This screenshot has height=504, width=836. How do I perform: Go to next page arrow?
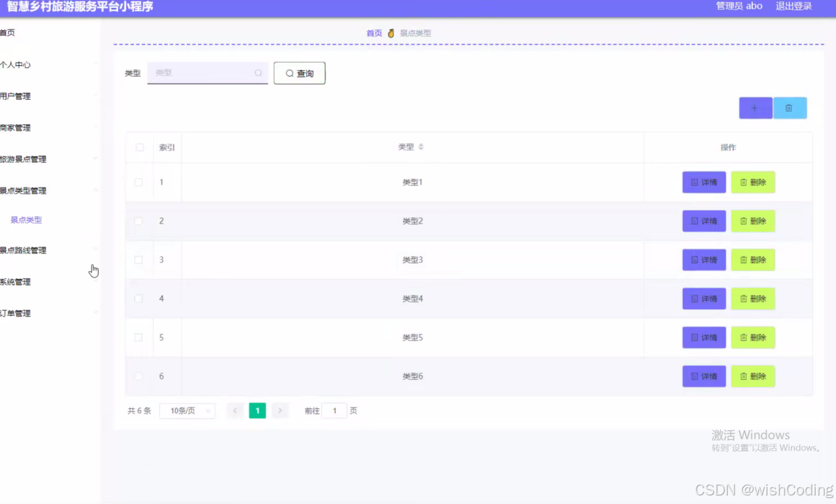280,411
